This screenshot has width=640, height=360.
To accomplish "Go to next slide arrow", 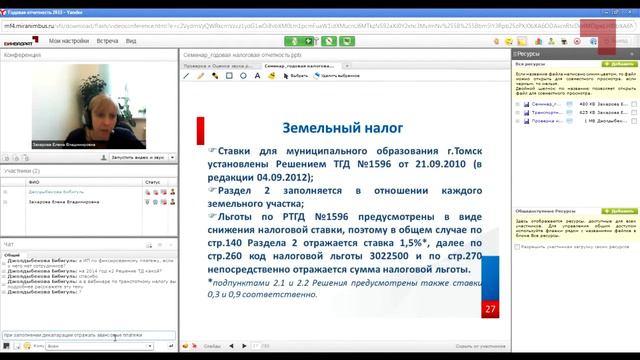I will [x=244, y=346].
